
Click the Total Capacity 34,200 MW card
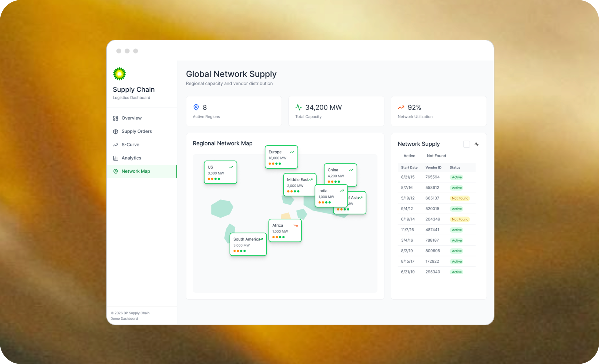coord(336,111)
